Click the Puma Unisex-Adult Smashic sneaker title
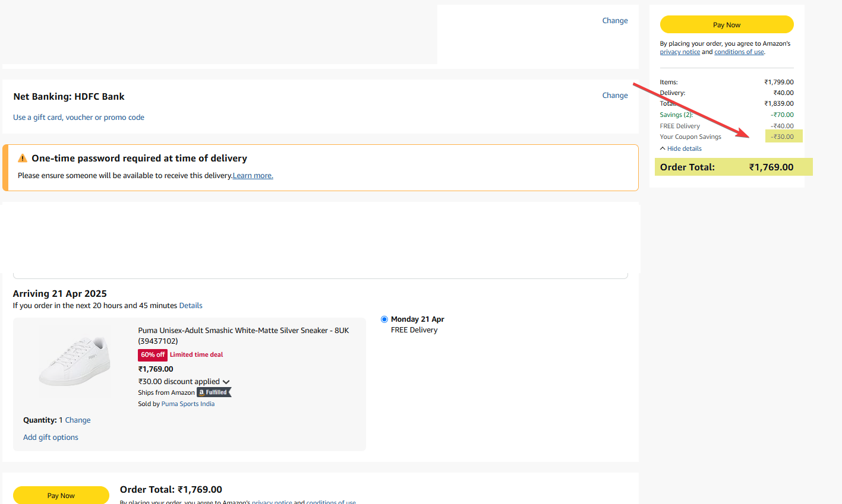Viewport: 842px width, 504px height. (x=244, y=335)
